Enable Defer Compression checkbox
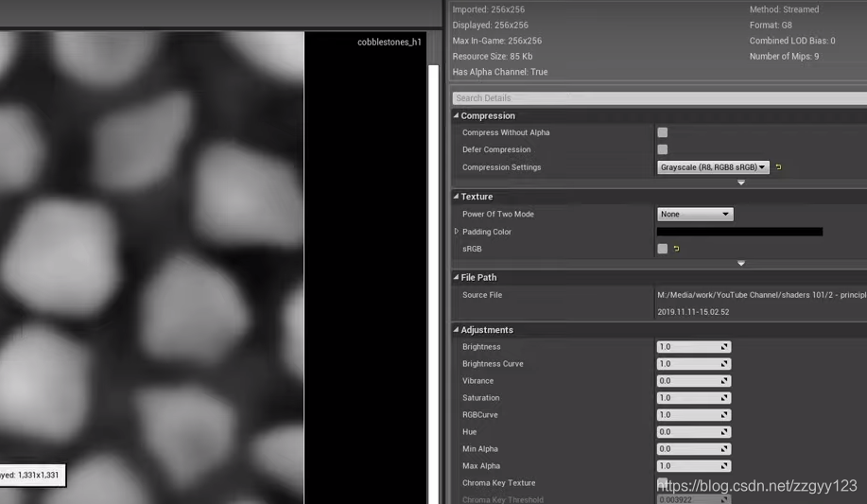 point(663,149)
